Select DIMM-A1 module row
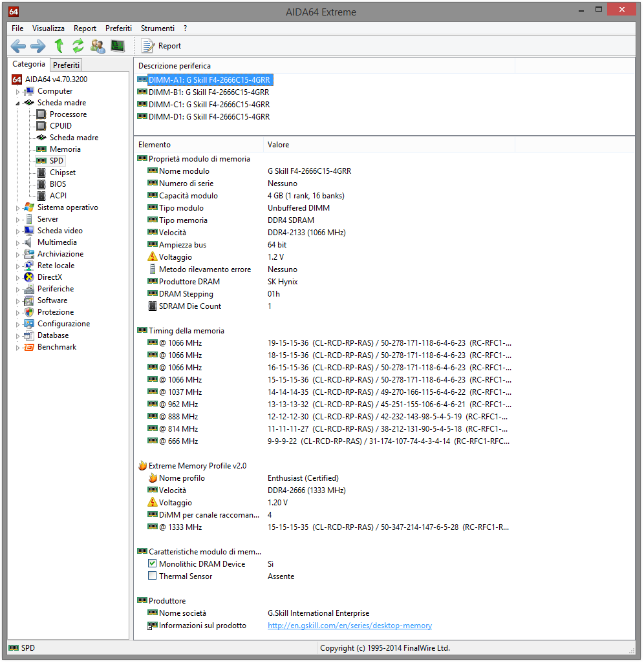This screenshot has width=644, height=663. coord(205,80)
